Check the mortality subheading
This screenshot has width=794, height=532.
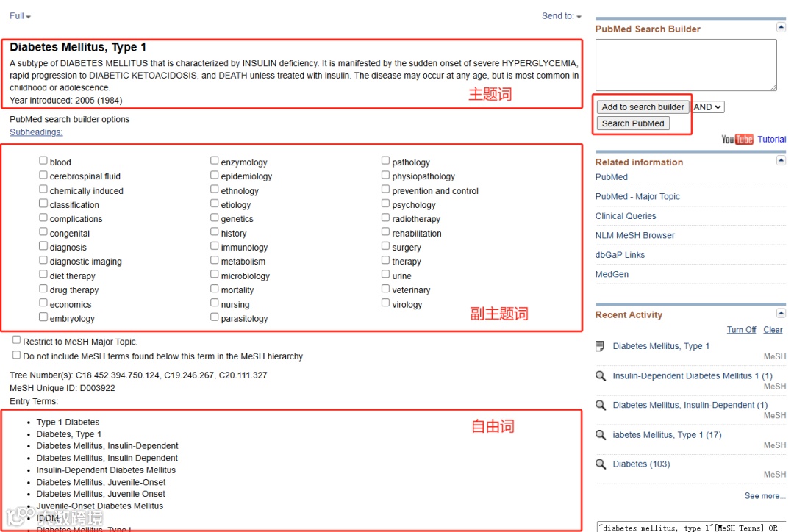coord(214,289)
